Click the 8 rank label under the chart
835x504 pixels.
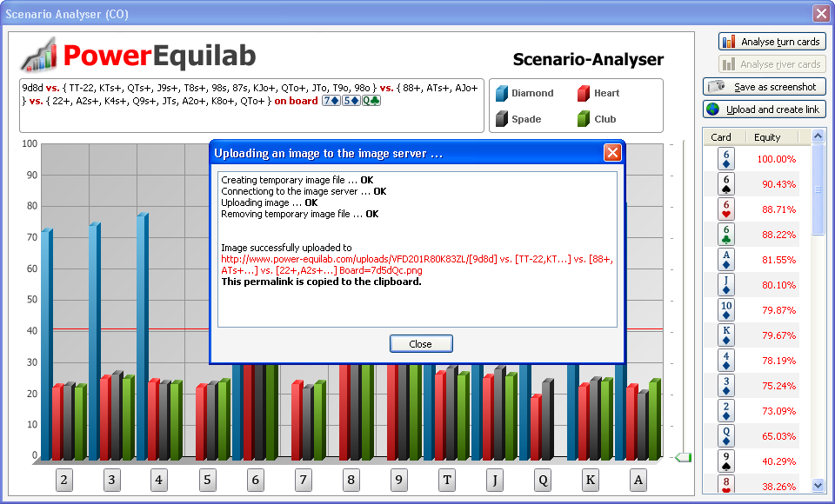pyautogui.click(x=351, y=480)
